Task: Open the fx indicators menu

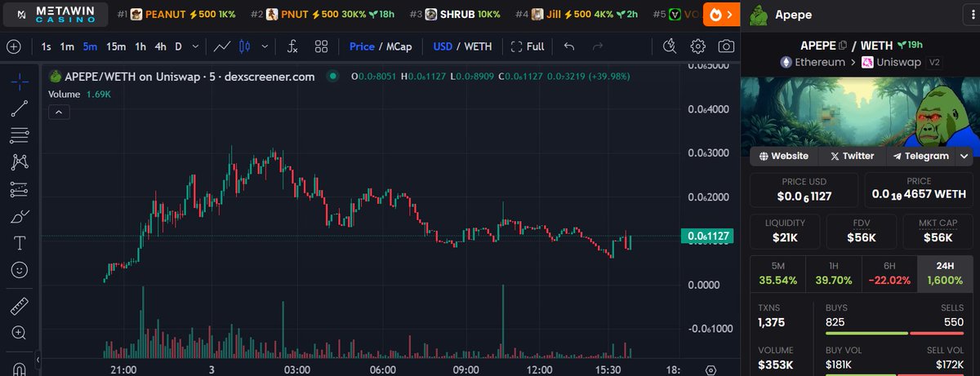Action: pyautogui.click(x=292, y=46)
